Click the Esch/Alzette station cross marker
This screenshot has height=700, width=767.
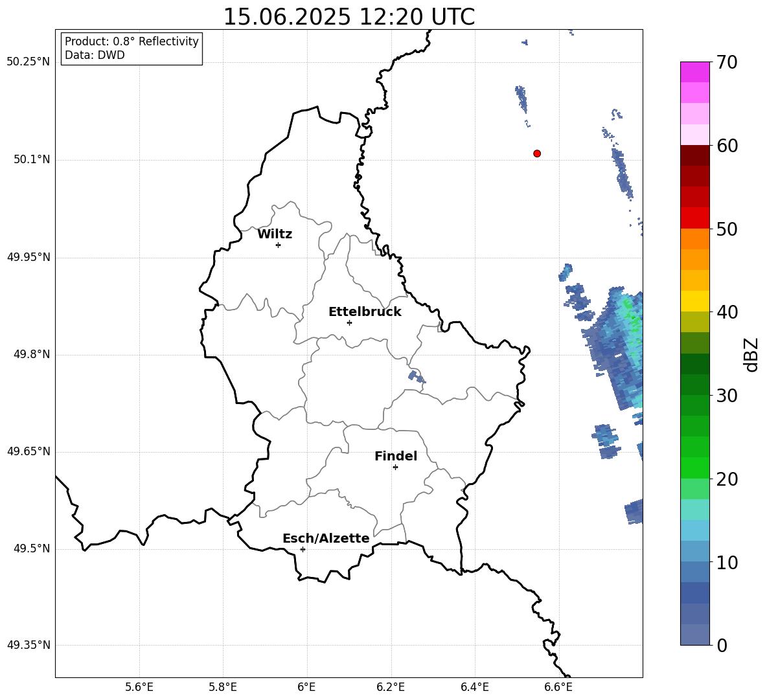(x=303, y=549)
